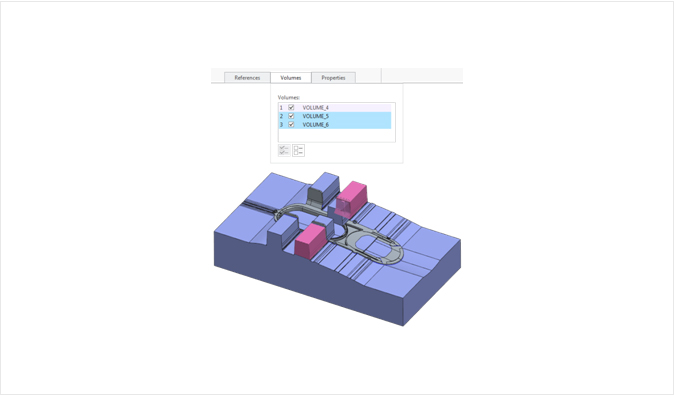The width and height of the screenshot is (674, 395).
Task: Disable the VOLUME_6 checkbox
Action: coord(291,125)
